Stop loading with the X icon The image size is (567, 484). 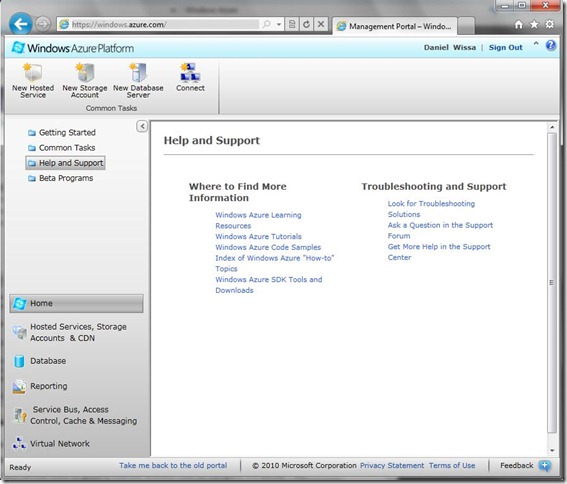point(321,24)
